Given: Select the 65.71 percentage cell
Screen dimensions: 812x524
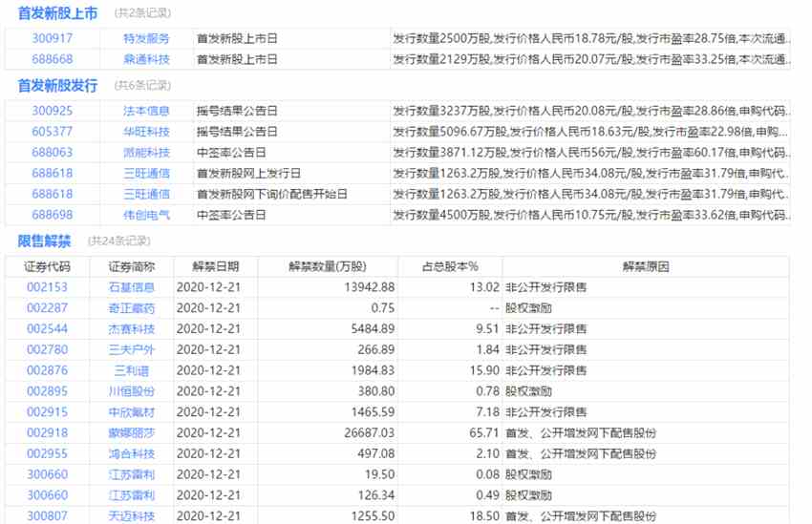Looking at the screenshot, I should pyautogui.click(x=484, y=432).
